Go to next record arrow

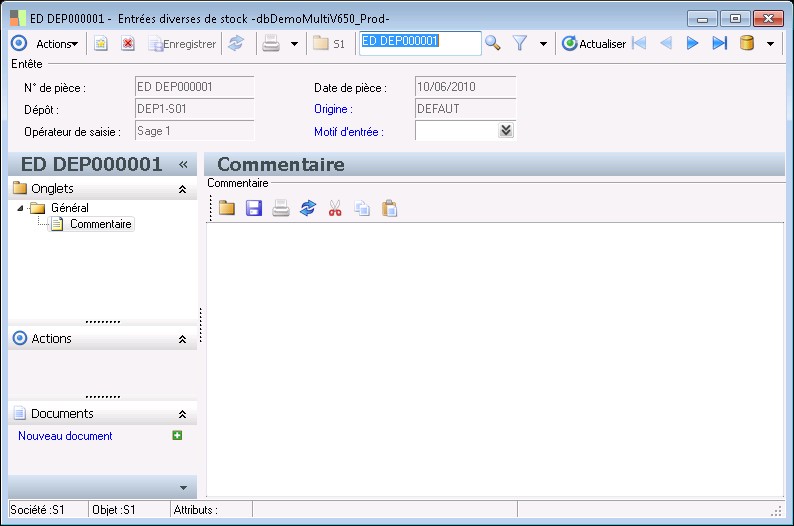(x=692, y=44)
